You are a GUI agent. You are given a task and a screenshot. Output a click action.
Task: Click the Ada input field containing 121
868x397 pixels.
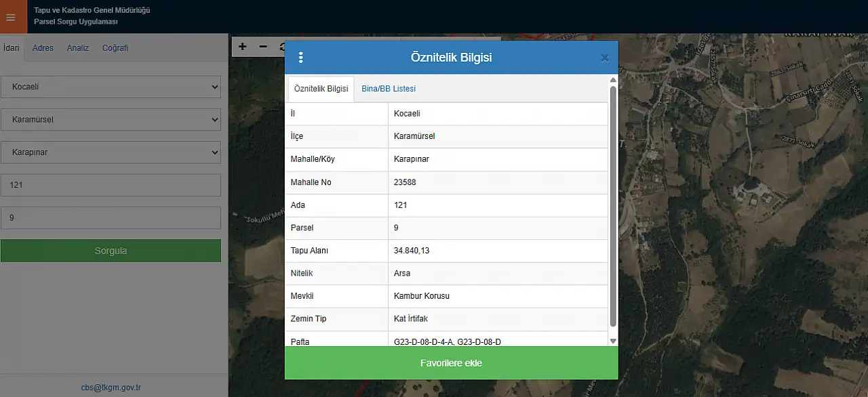[x=111, y=185]
